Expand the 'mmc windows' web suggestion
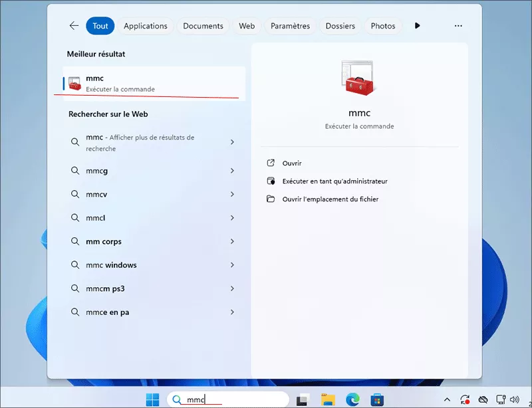The image size is (532, 408). 232,265
